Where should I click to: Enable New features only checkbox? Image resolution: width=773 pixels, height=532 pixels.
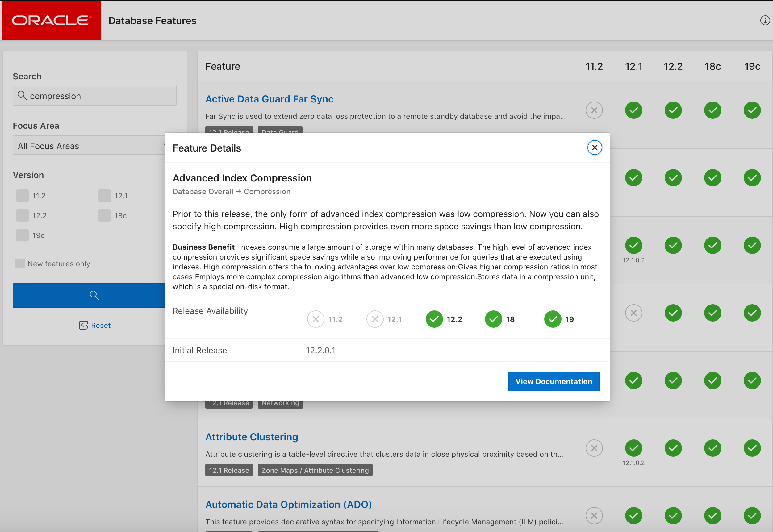[x=20, y=264]
